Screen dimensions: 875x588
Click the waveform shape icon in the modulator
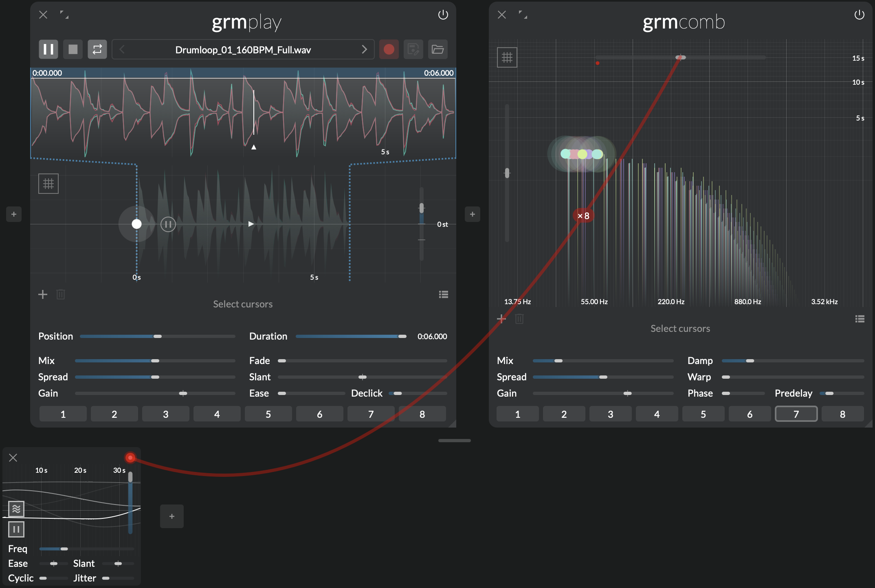(16, 509)
